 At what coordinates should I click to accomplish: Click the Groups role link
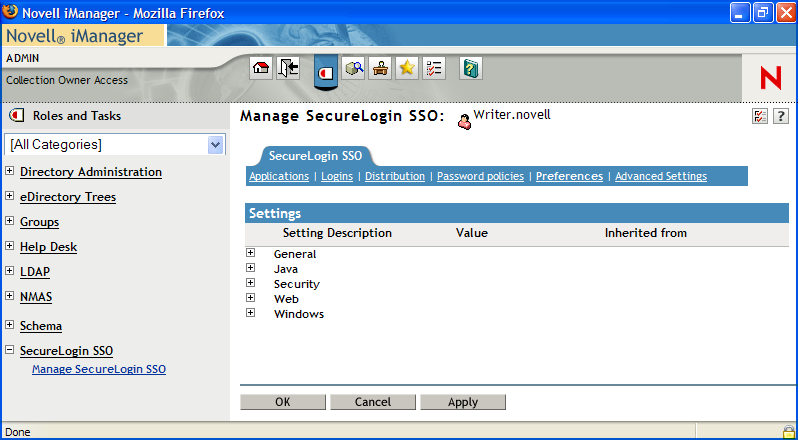tap(40, 222)
